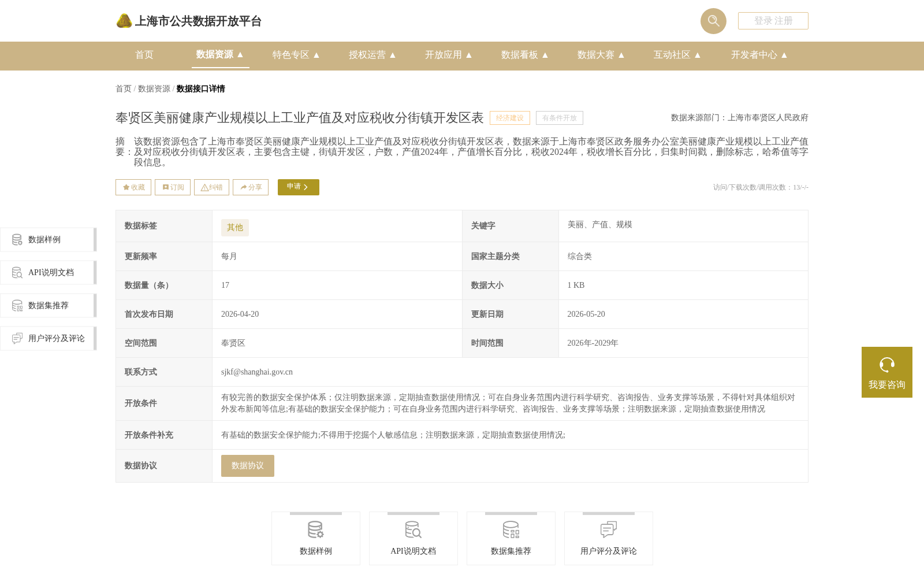924x578 pixels.
Task: Click first release date 2026-04-20
Action: 240,314
